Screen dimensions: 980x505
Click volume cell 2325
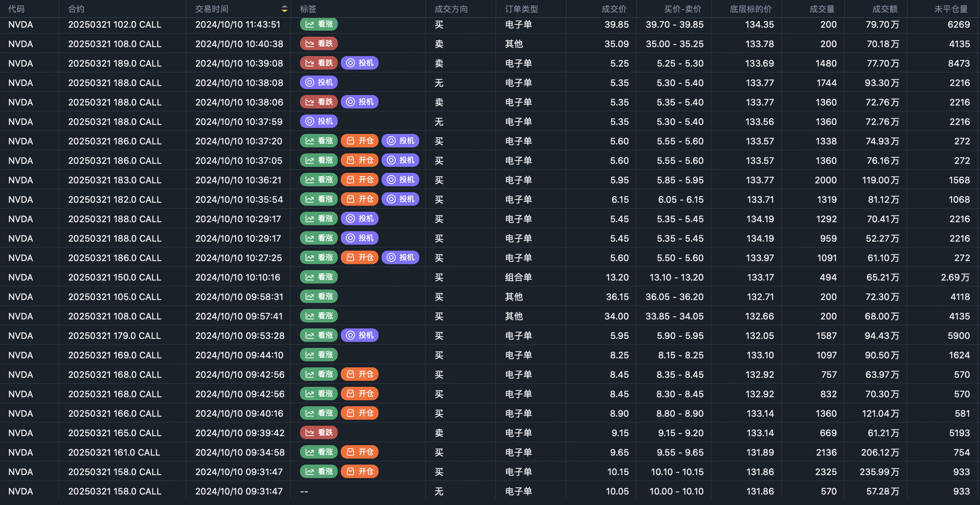(826, 471)
